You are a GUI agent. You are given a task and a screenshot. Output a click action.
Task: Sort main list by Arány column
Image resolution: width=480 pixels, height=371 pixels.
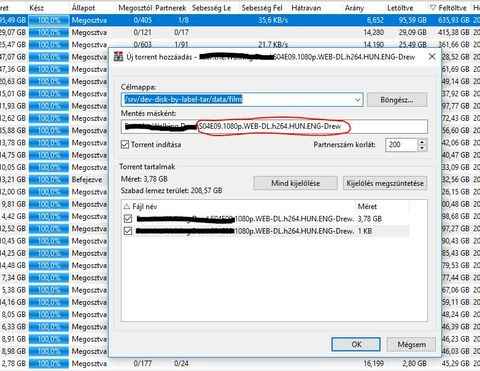[x=354, y=7]
